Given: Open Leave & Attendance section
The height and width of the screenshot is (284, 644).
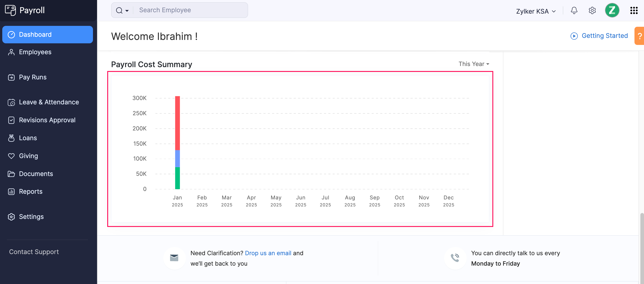Looking at the screenshot, I should coord(49,102).
